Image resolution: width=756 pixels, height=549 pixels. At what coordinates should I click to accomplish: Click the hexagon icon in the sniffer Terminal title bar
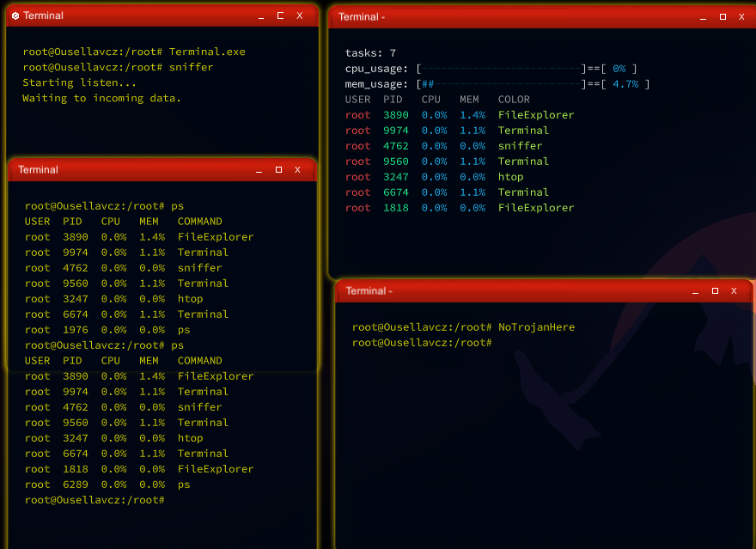[x=15, y=16]
